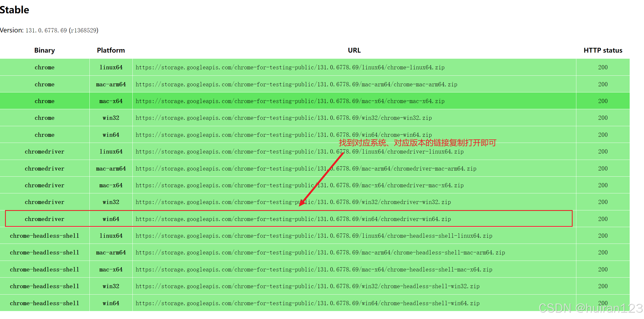Viewport: 644px width, 319px height.
Task: Open the chrome win64 zip URL
Action: pyautogui.click(x=283, y=135)
